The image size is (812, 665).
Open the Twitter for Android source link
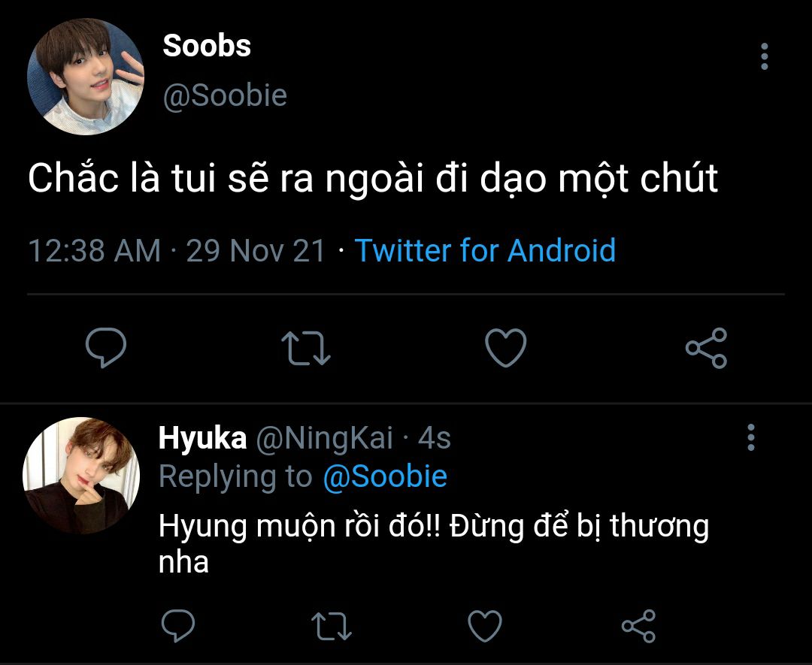pyautogui.click(x=485, y=250)
